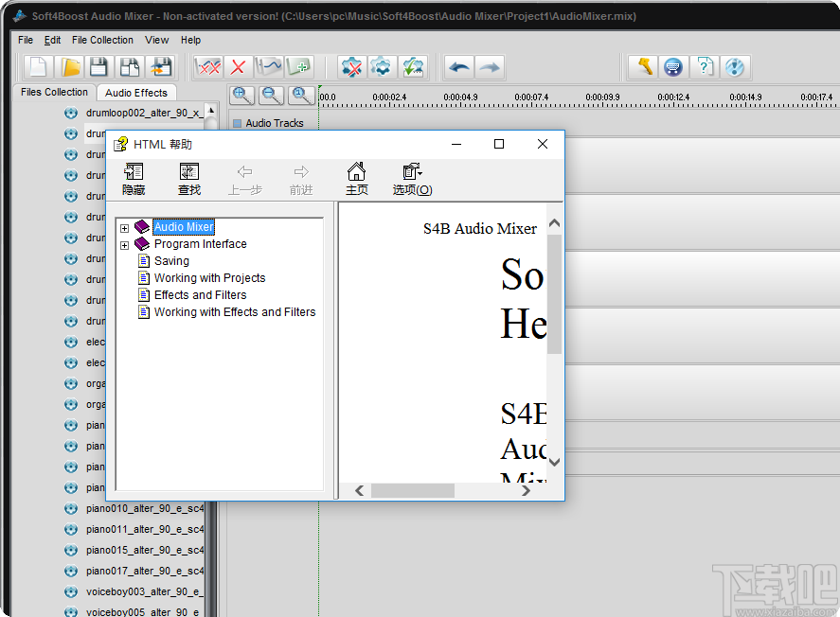
Task: Toggle the Audio Tracks square marker
Action: tap(237, 123)
